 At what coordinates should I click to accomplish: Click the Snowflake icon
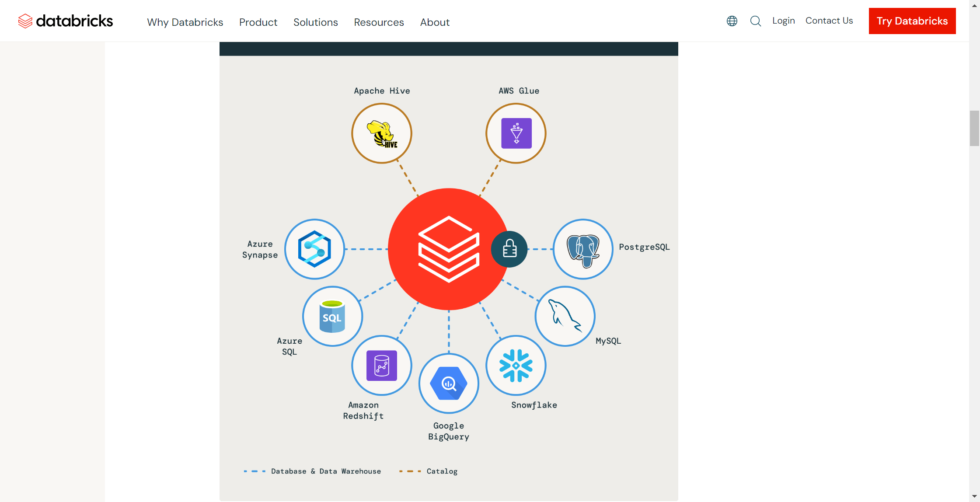(x=516, y=366)
